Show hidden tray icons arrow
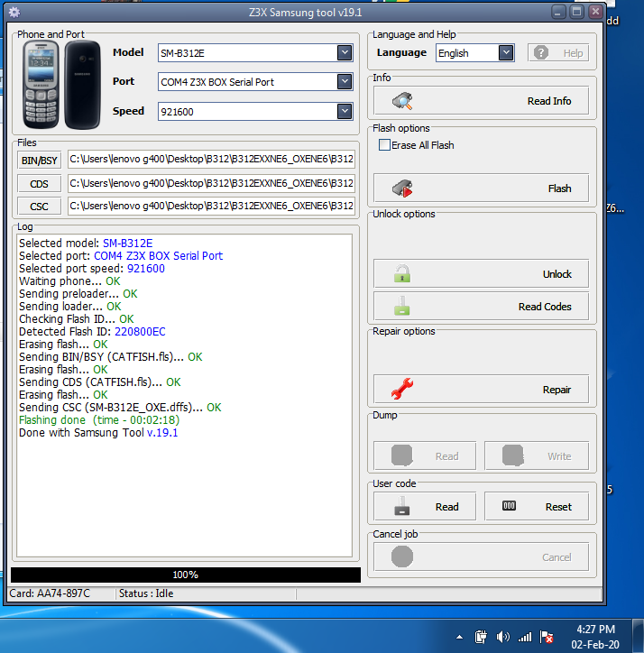 pyautogui.click(x=459, y=637)
